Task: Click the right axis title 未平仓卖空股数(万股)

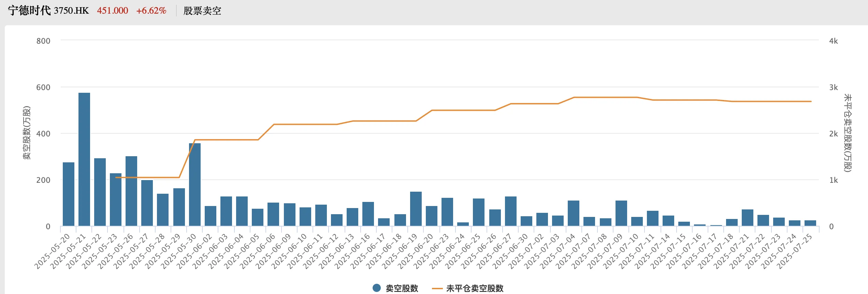Action: 848,133
